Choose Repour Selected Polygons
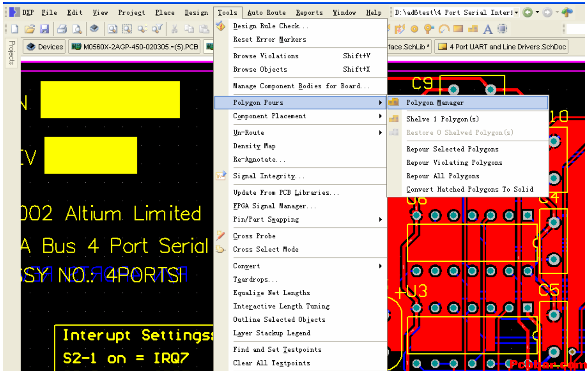This screenshot has width=588, height=371. point(468,149)
